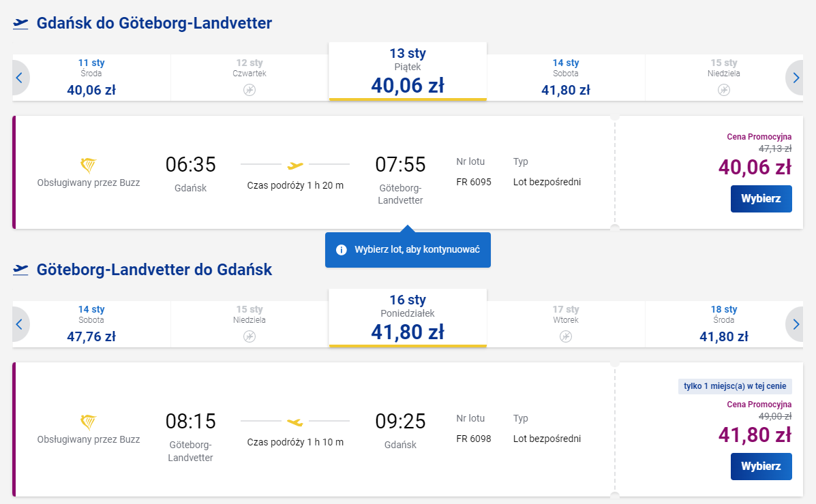The image size is (816, 504).
Task: Click the no-flight icon under 12 sty Czwartek
Action: pos(250,90)
